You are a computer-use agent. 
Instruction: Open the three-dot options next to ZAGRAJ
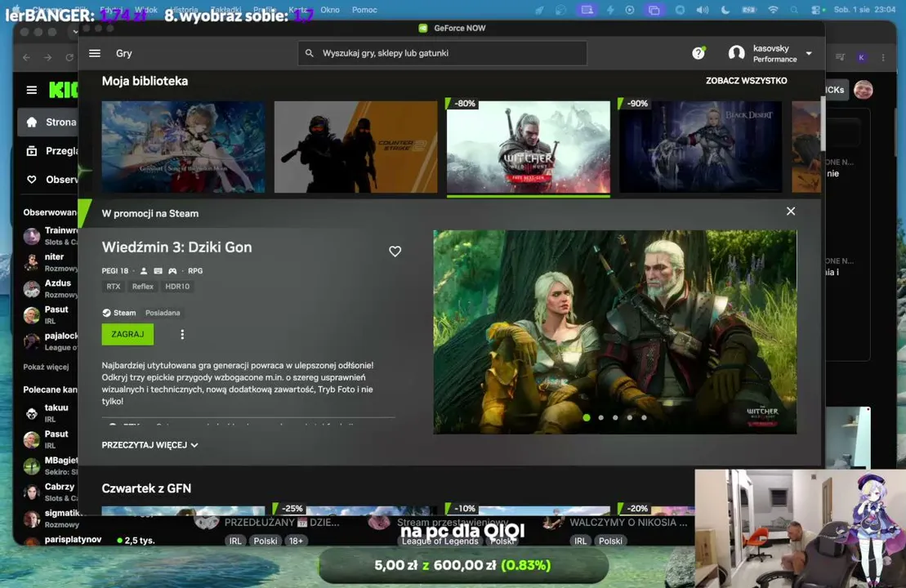pyautogui.click(x=182, y=335)
